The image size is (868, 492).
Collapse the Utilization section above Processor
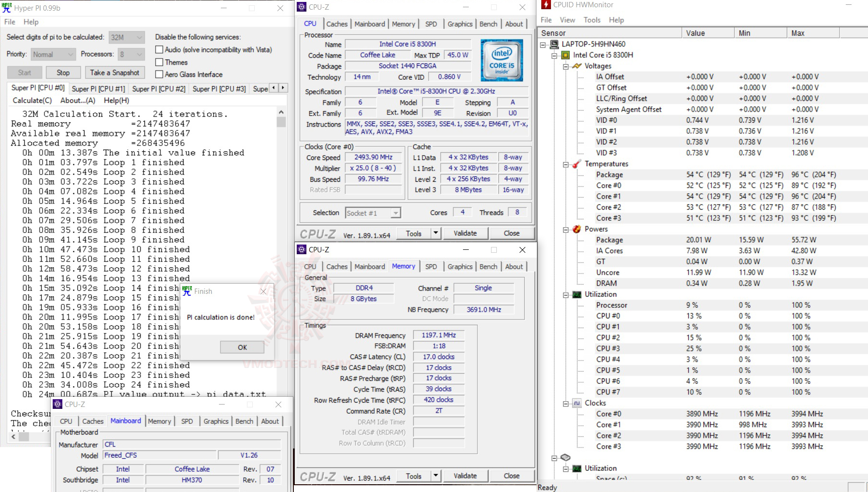565,295
